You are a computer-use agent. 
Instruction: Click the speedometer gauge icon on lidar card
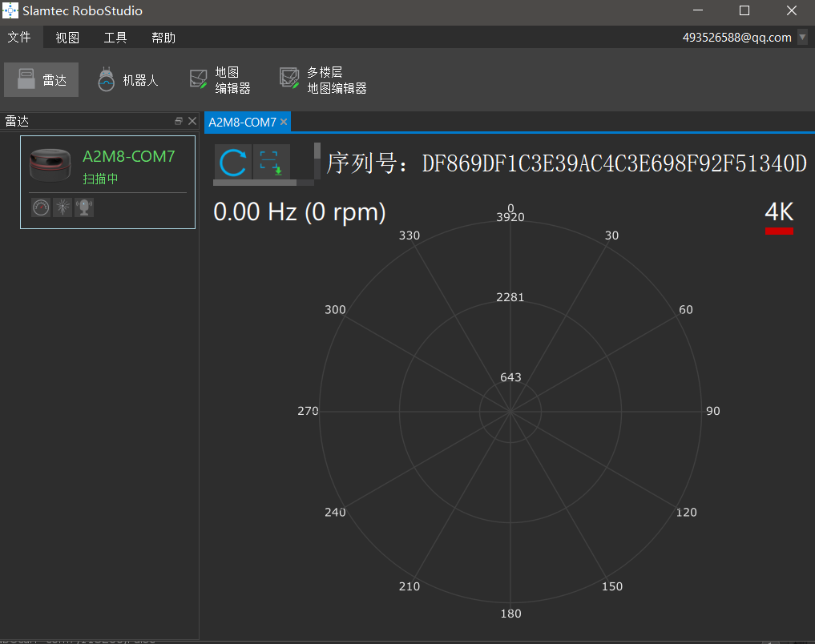tap(41, 207)
